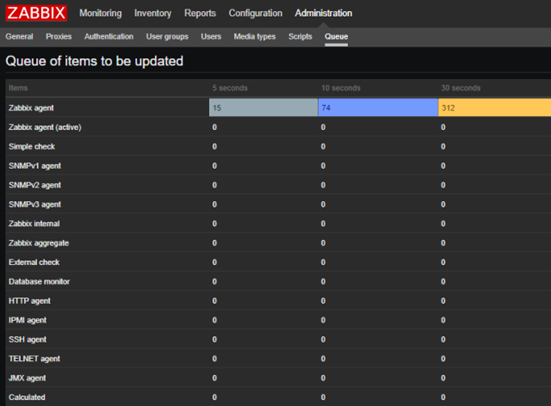Select the 'JMX agent' row label
The image size is (551, 406).
coord(27,378)
